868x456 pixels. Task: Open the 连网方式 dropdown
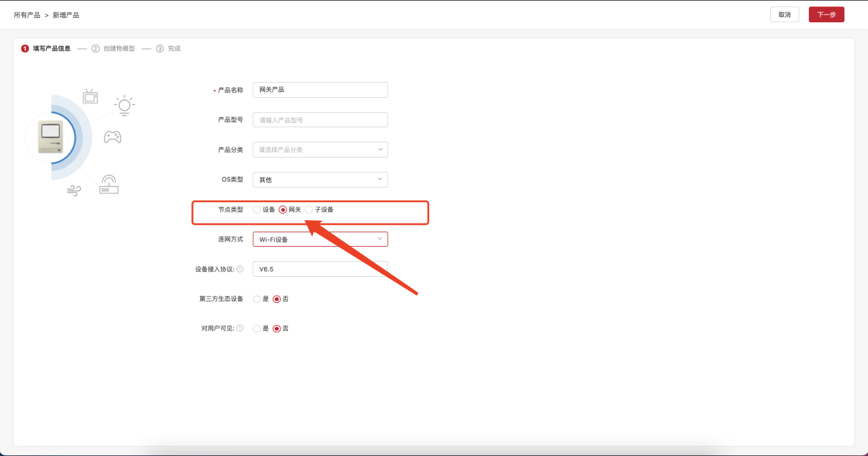point(320,239)
